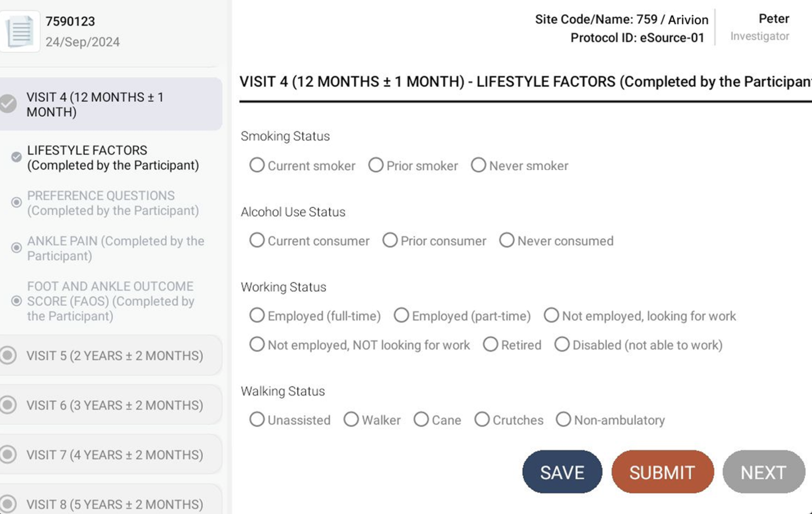The height and width of the screenshot is (514, 812).
Task: Click the Visit 5 status circle icon
Action: point(8,355)
